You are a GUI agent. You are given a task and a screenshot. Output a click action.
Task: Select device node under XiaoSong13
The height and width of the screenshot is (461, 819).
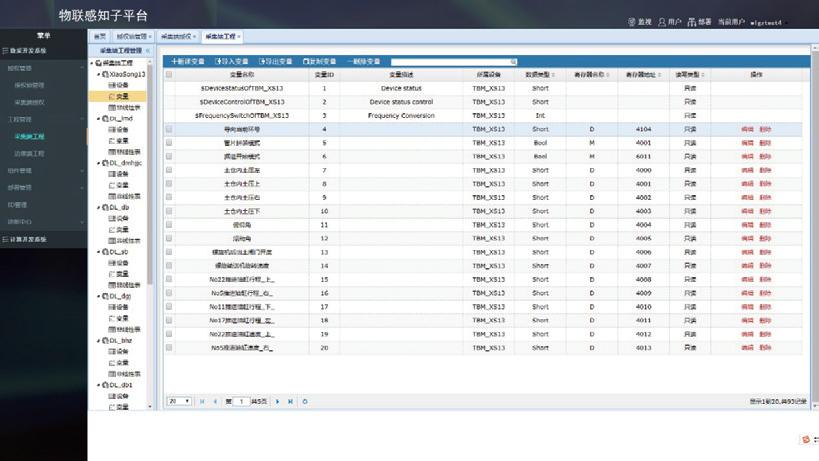click(119, 85)
